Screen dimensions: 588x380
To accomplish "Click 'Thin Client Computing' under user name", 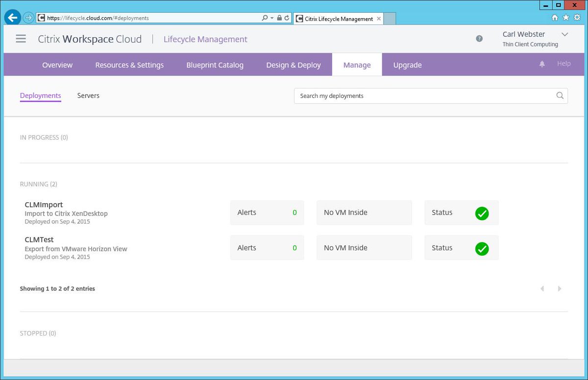I will point(530,44).
